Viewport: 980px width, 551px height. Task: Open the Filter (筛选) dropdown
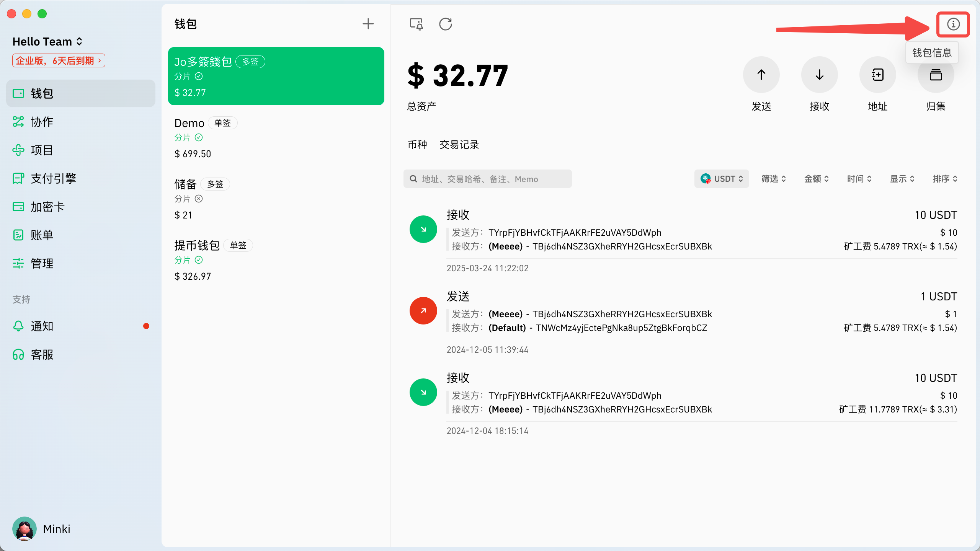(773, 179)
